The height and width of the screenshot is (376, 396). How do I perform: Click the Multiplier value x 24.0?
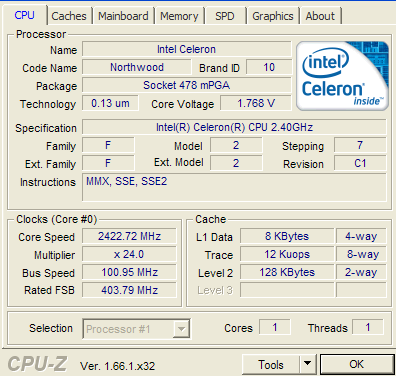coord(129,254)
